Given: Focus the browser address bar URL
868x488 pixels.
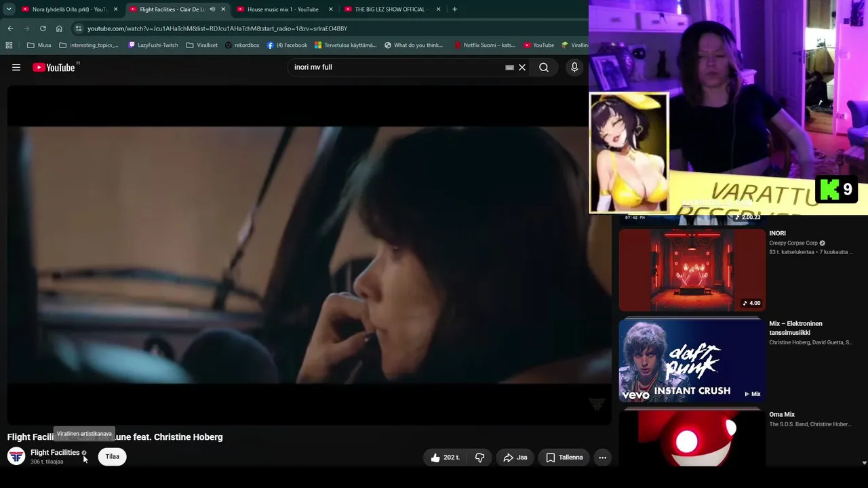Looking at the screenshot, I should click(217, 28).
